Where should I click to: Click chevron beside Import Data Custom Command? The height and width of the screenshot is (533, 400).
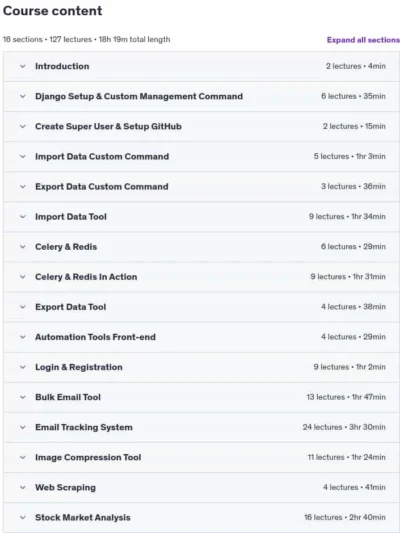23,157
